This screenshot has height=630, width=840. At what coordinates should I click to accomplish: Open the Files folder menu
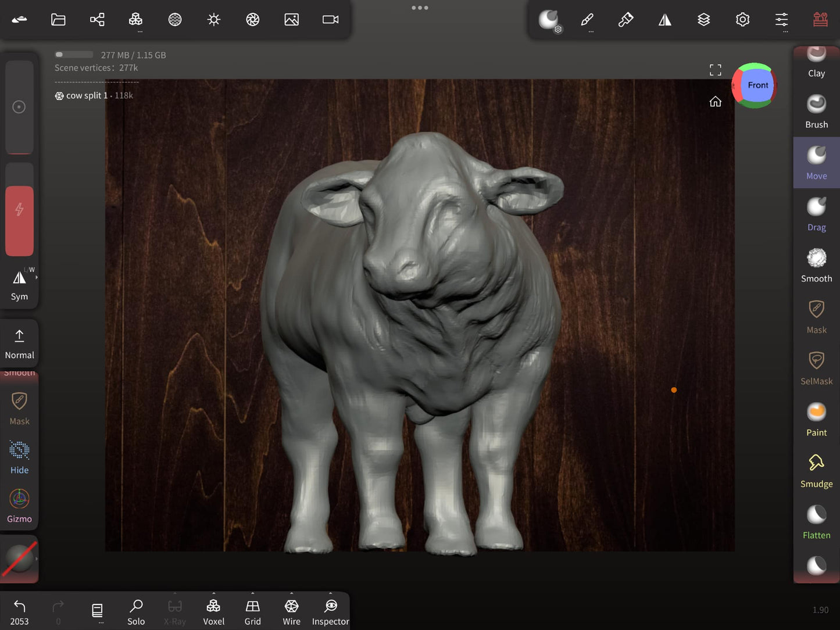click(x=58, y=20)
